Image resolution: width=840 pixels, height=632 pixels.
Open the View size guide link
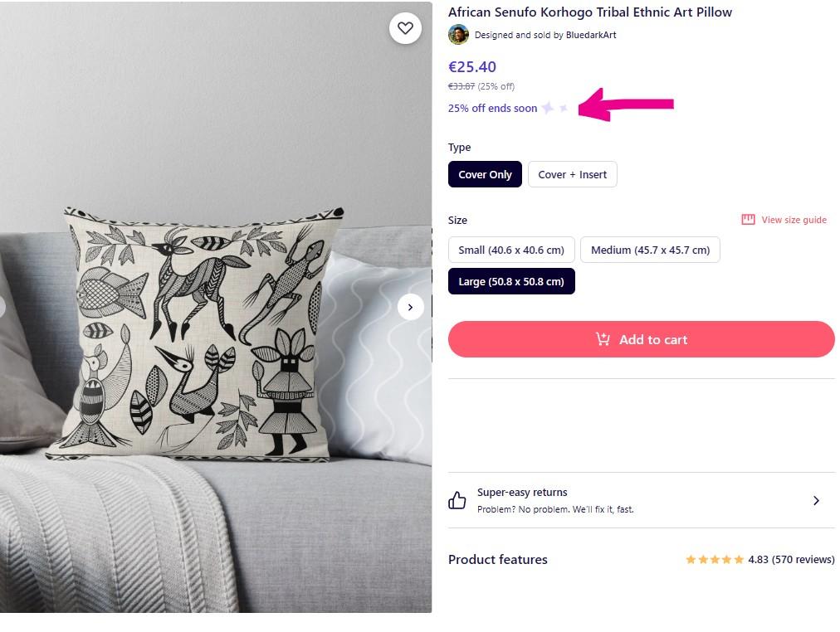coord(794,220)
